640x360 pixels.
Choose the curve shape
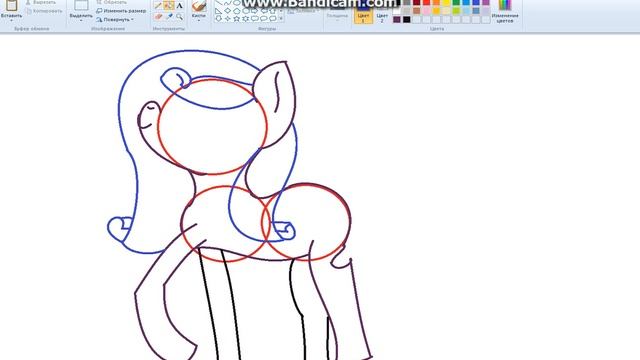pos(227,3)
